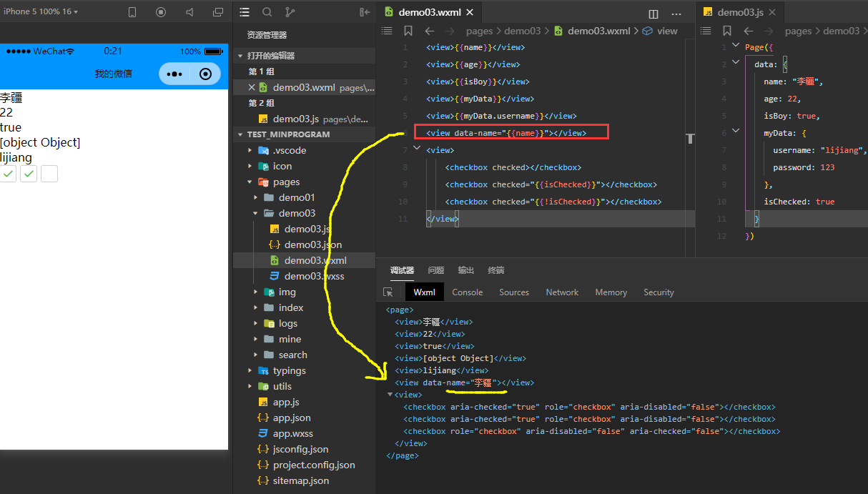The image size is (868, 494).
Task: Click the view breadcrumb in wxml editor
Action: point(660,31)
